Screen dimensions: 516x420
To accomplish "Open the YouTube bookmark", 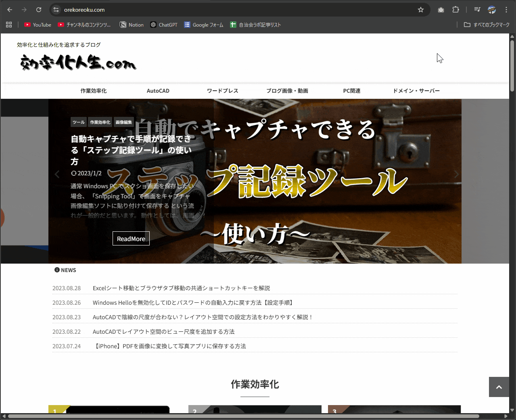I will pyautogui.click(x=38, y=25).
